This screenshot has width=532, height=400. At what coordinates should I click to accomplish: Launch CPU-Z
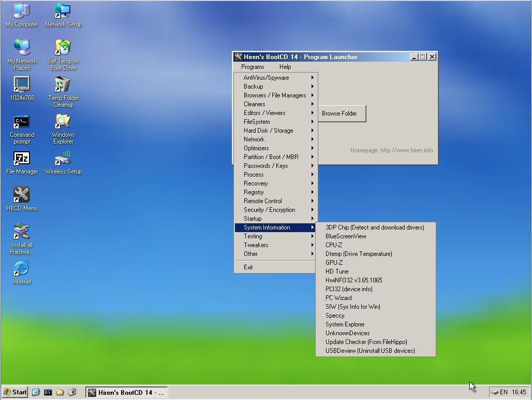tap(376, 246)
